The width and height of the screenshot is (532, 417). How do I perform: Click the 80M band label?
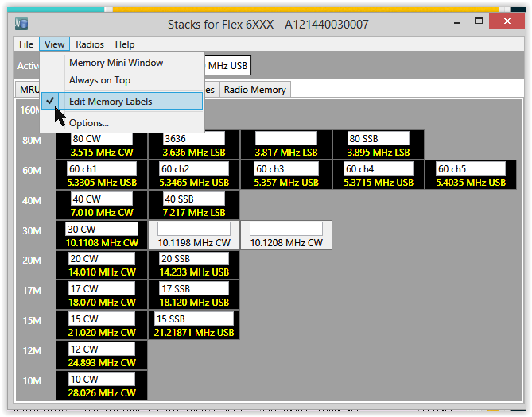[x=32, y=141]
